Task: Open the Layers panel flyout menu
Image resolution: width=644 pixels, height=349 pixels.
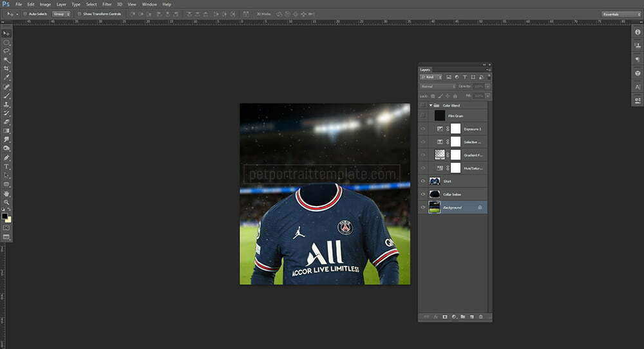Action: coord(488,70)
